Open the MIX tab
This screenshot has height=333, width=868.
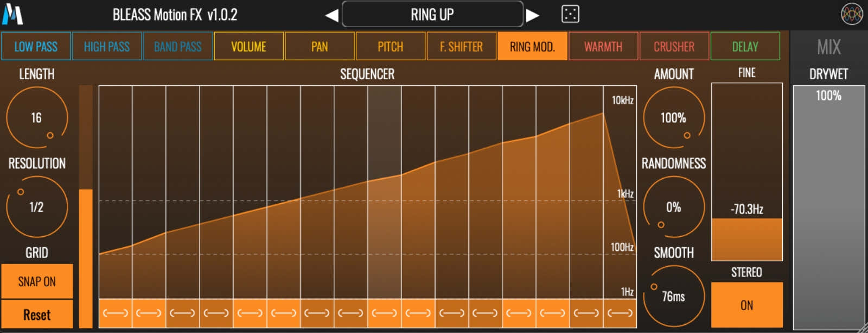click(x=829, y=47)
